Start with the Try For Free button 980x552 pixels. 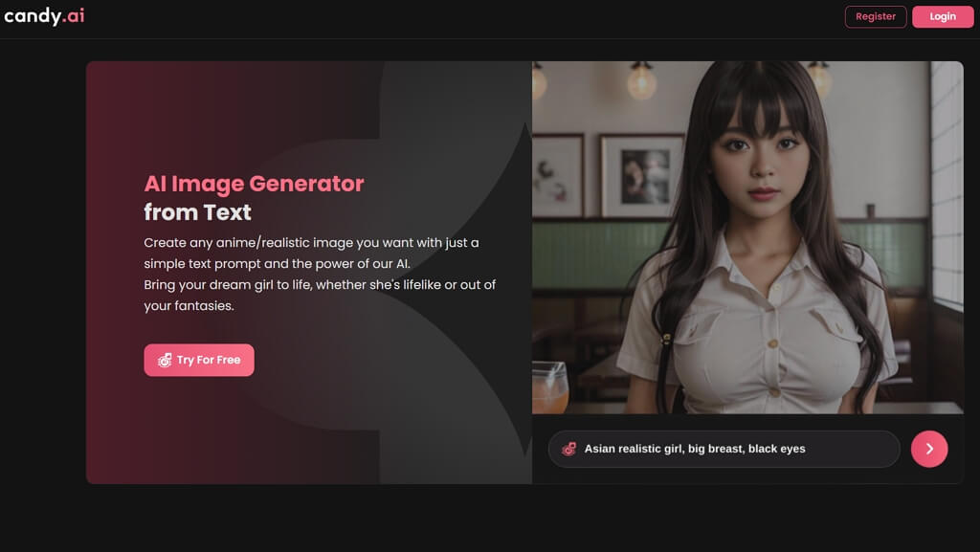[199, 361]
